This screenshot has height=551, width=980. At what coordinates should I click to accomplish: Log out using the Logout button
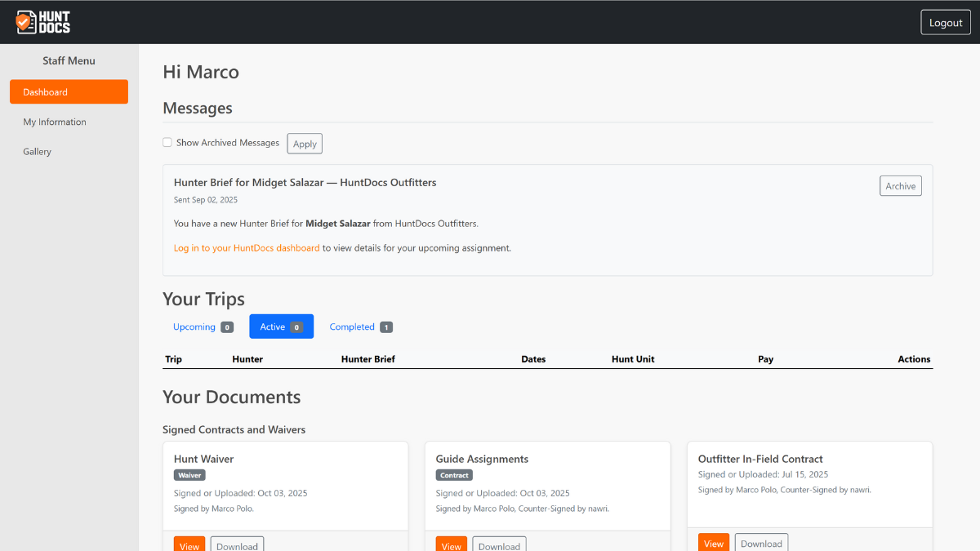[946, 22]
